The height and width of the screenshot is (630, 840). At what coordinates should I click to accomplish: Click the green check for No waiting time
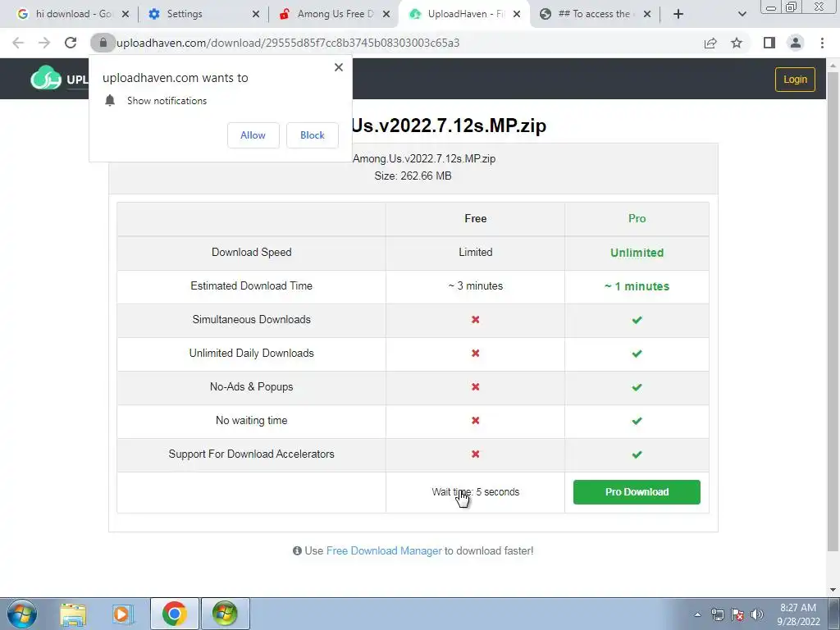tap(637, 421)
